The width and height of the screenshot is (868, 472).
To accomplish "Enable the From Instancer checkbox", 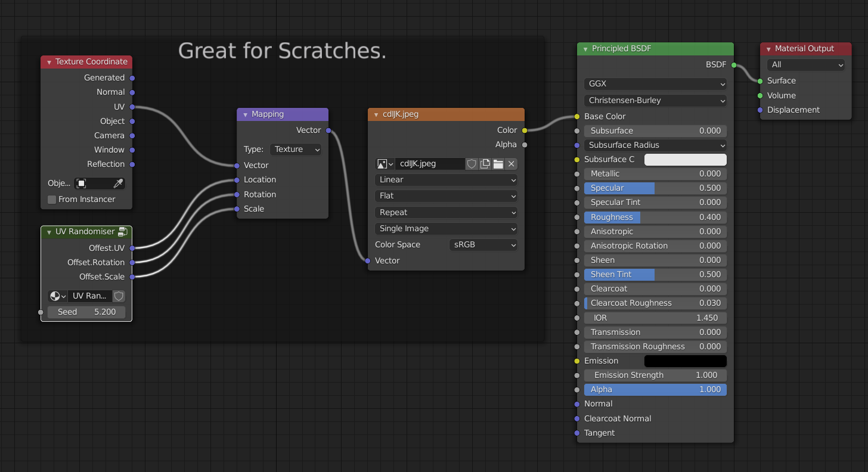I will point(52,200).
